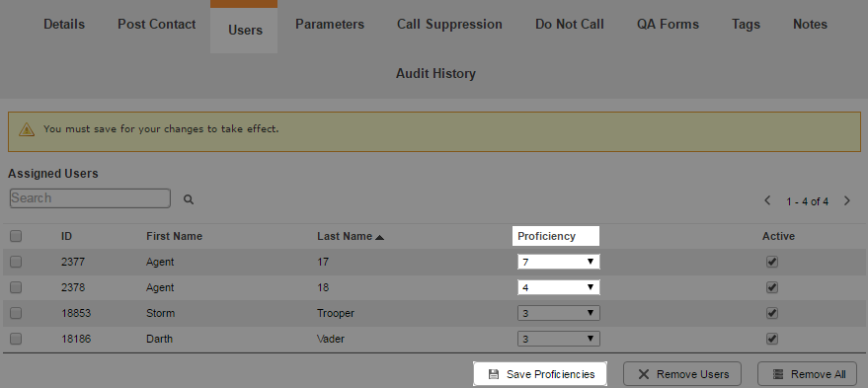The height and width of the screenshot is (388, 868).
Task: Click the Remove Users button
Action: (682, 374)
